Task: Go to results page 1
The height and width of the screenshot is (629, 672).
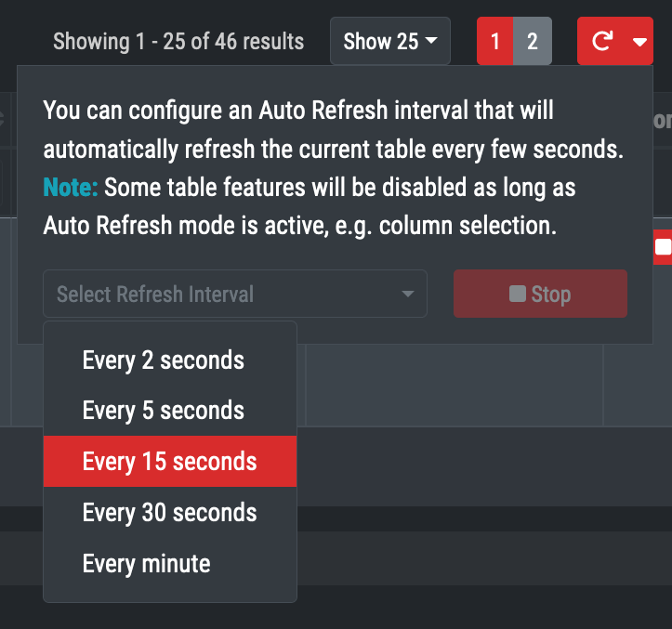Action: coord(494,42)
